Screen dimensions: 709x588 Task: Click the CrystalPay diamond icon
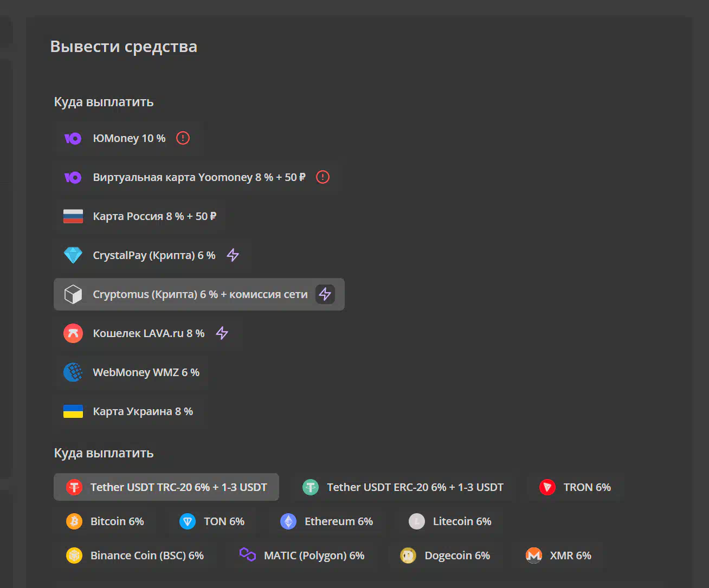click(73, 255)
